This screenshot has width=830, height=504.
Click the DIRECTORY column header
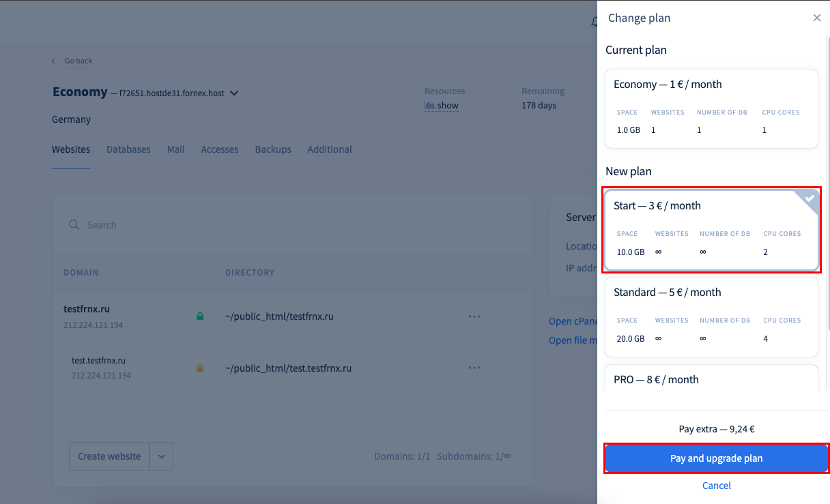tap(250, 272)
